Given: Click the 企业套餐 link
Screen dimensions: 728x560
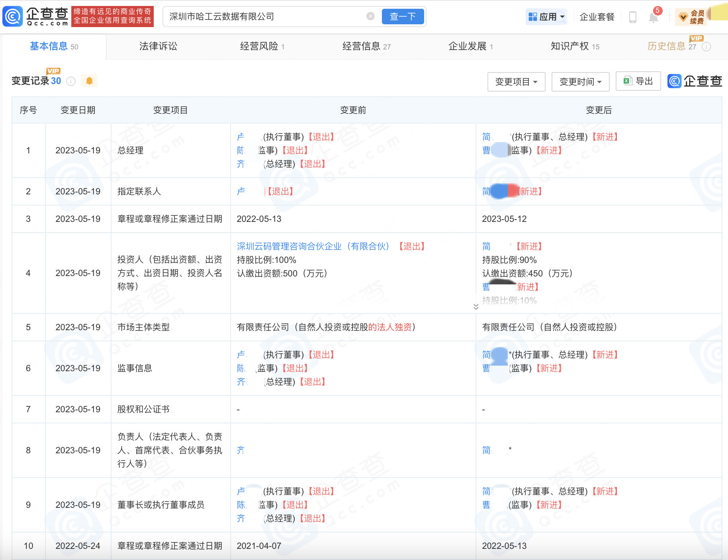Looking at the screenshot, I should click(x=597, y=17).
